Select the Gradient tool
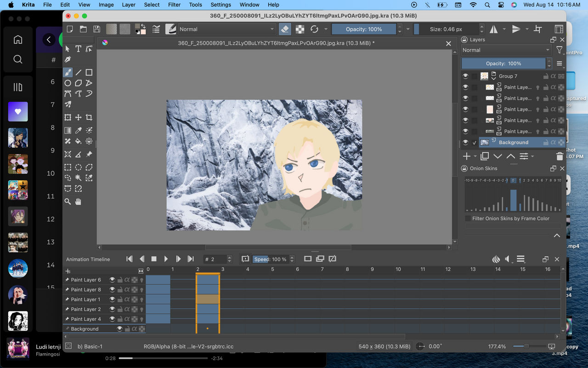This screenshot has height=368, width=588. (68, 130)
